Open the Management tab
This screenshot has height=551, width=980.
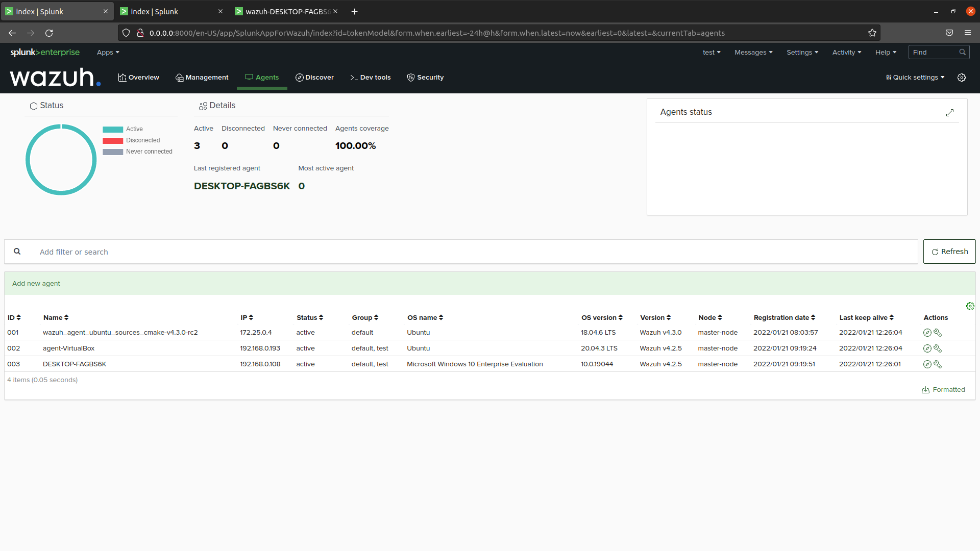click(x=202, y=78)
